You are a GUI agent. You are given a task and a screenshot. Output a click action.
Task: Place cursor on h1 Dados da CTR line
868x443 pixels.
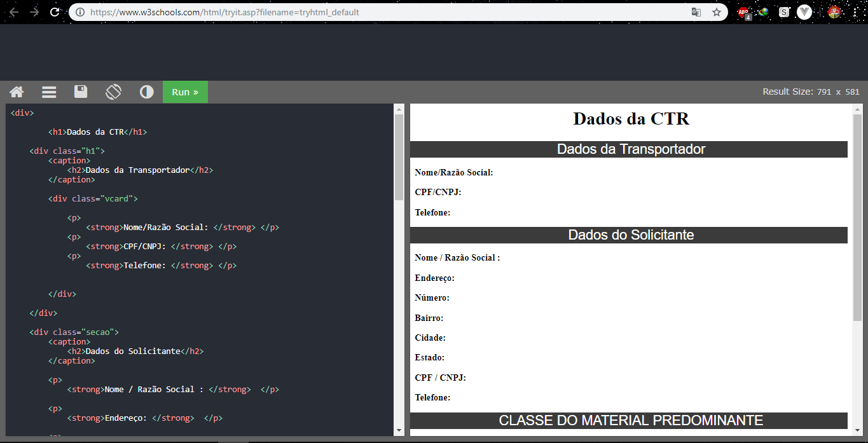point(97,132)
